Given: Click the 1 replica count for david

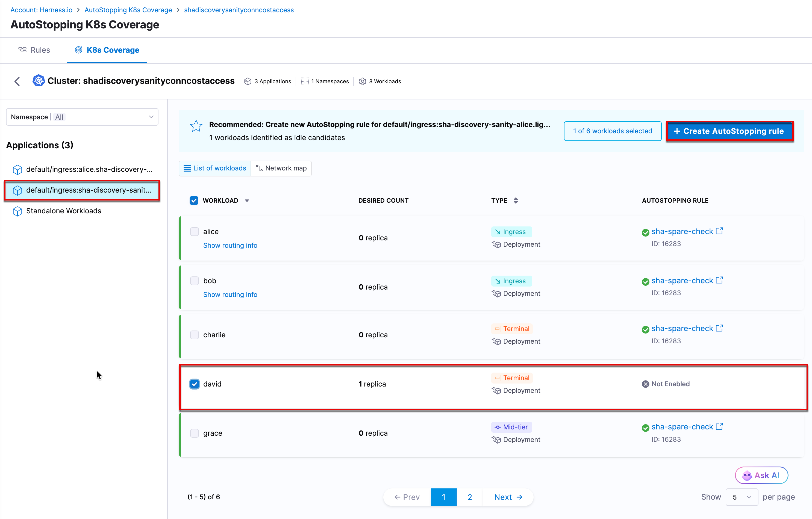Looking at the screenshot, I should (x=372, y=384).
